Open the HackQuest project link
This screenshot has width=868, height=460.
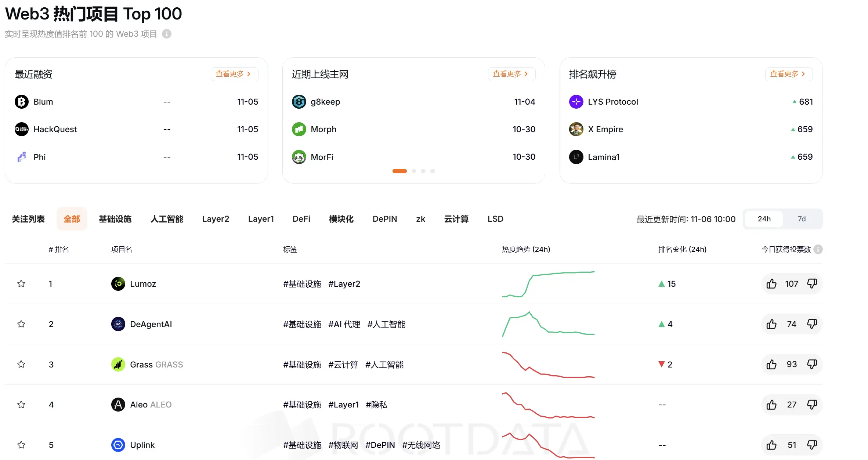(55, 129)
